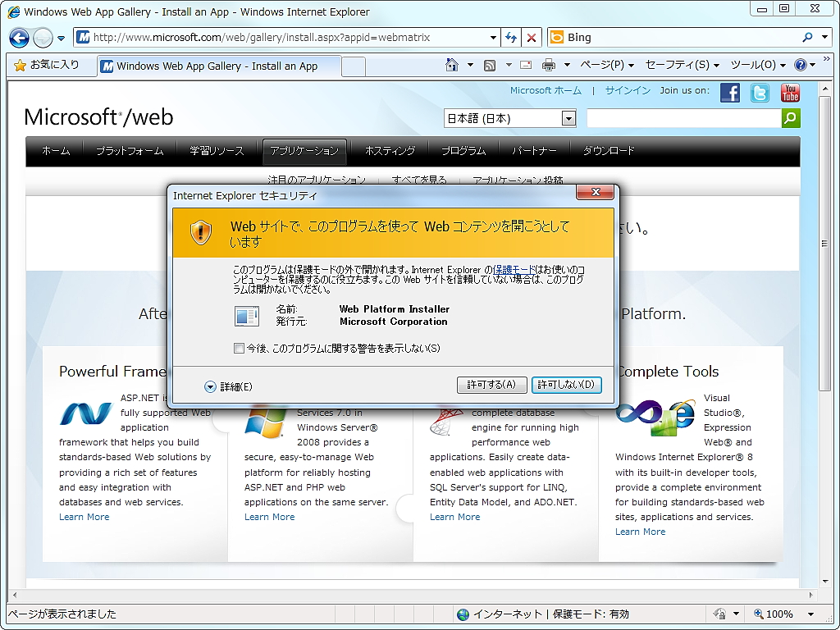Expand the Print options dropdown arrow
Screen dimensions: 840x630
click(x=567, y=66)
